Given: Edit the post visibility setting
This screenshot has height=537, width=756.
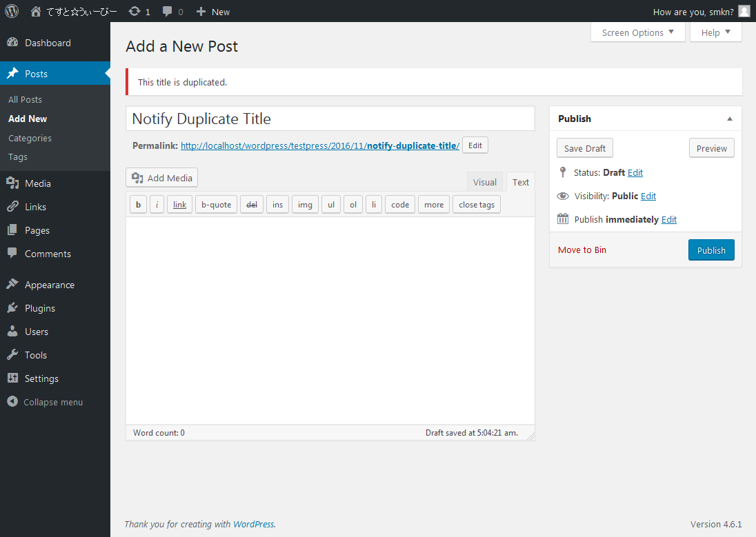Looking at the screenshot, I should (648, 196).
